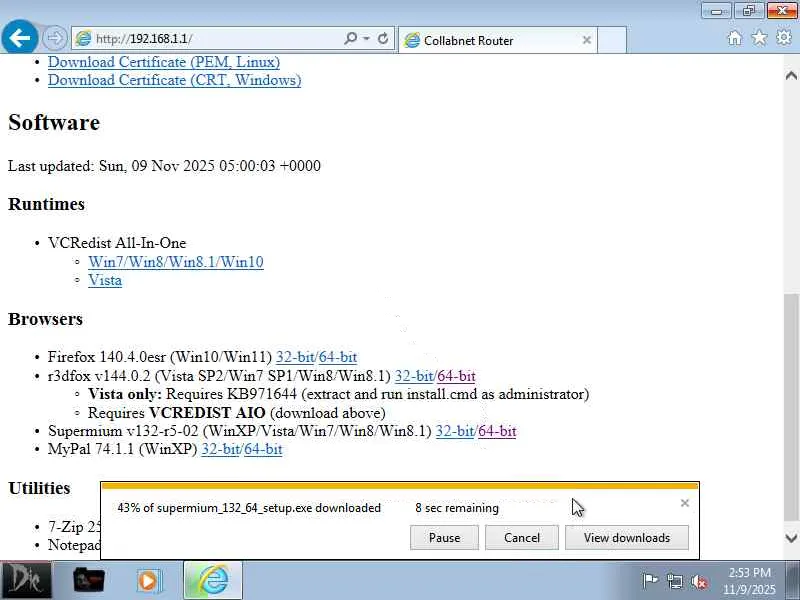Image resolution: width=800 pixels, height=600 pixels.
Task: Open the Tools gear menu
Action: 784,37
